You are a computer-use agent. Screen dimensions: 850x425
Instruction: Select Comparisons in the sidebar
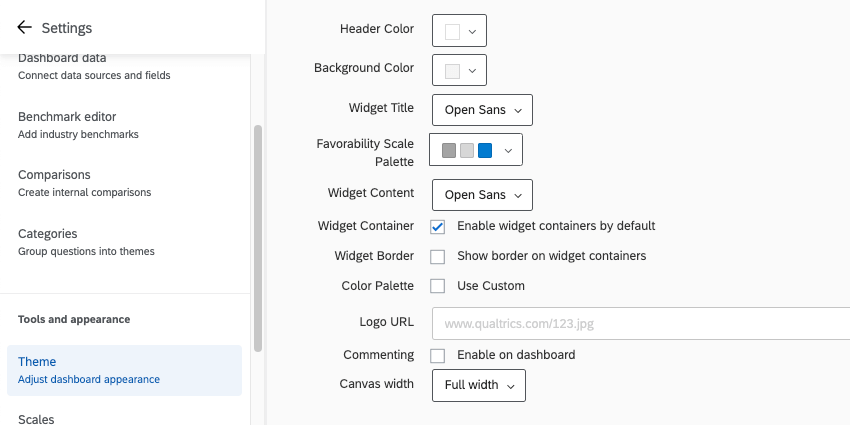[x=78, y=183]
